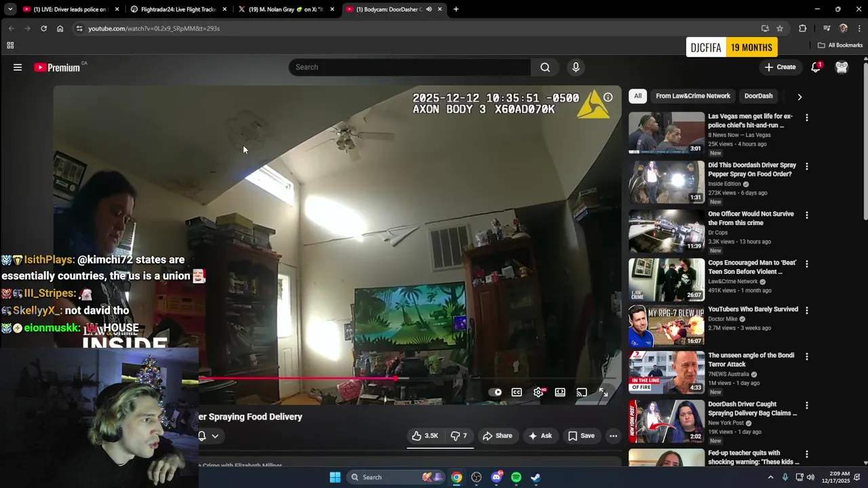The height and width of the screenshot is (488, 868).
Task: Open the All Bookmarks folder
Action: 840,45
